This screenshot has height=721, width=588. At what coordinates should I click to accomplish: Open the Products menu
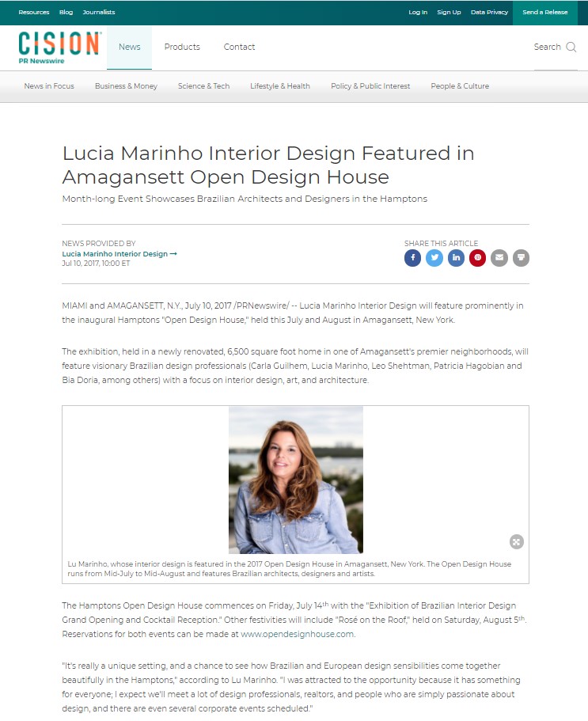point(182,47)
